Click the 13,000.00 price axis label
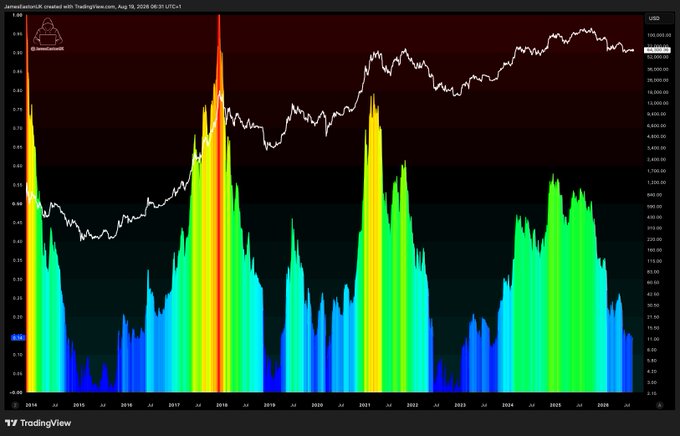Screen dimensions: 680x436 coord(658,103)
